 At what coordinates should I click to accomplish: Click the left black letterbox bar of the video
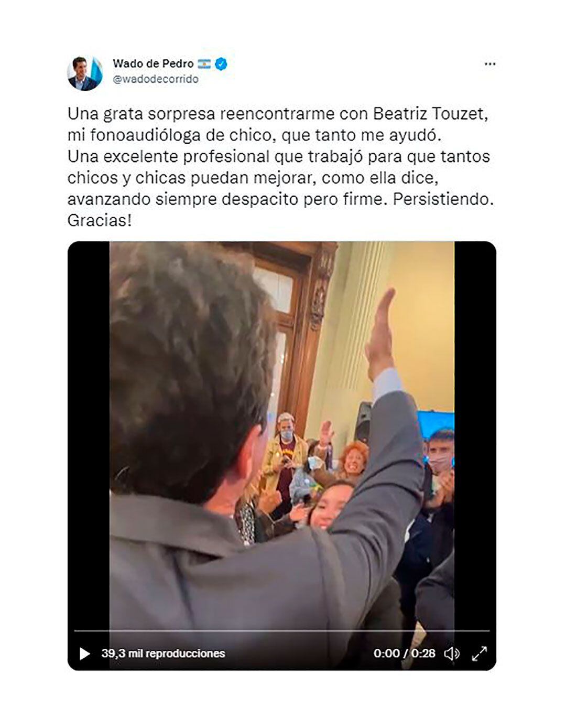pyautogui.click(x=89, y=435)
